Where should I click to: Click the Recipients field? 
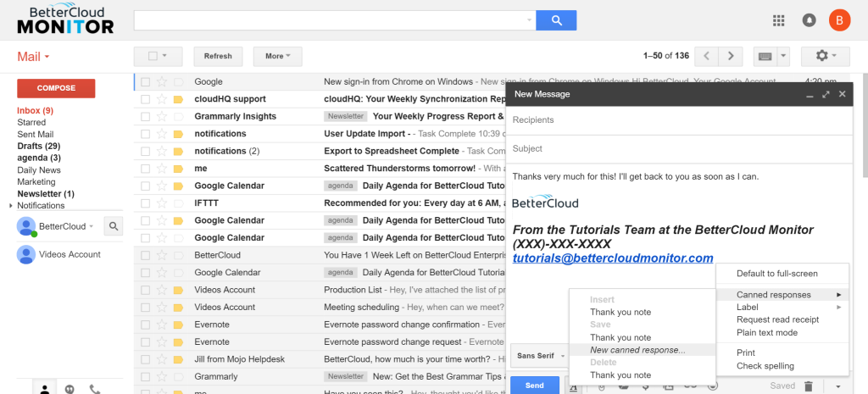click(x=679, y=120)
